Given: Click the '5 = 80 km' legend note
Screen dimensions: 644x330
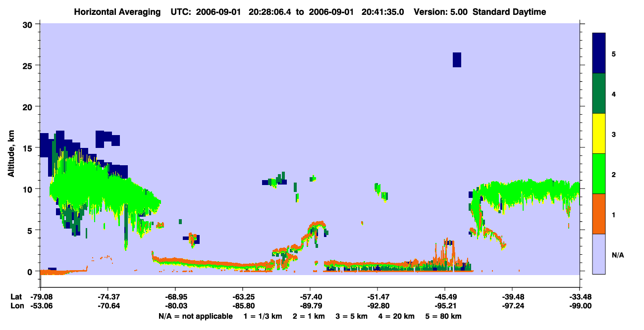Looking at the screenshot, I should [443, 316].
